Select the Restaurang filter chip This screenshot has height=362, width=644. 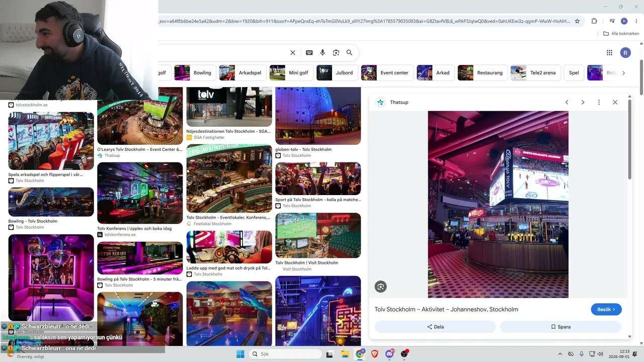click(482, 73)
